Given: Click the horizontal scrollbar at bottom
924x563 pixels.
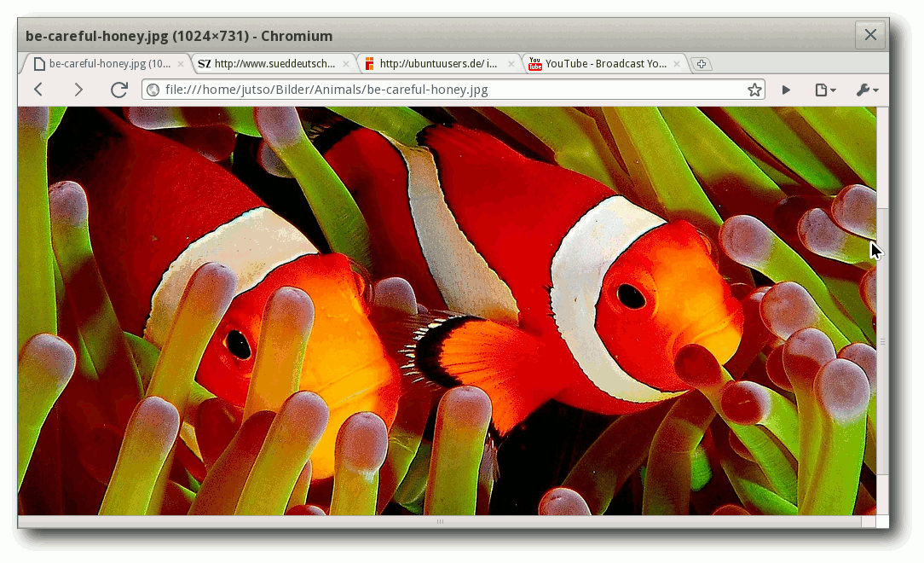Looking at the screenshot, I should (440, 521).
